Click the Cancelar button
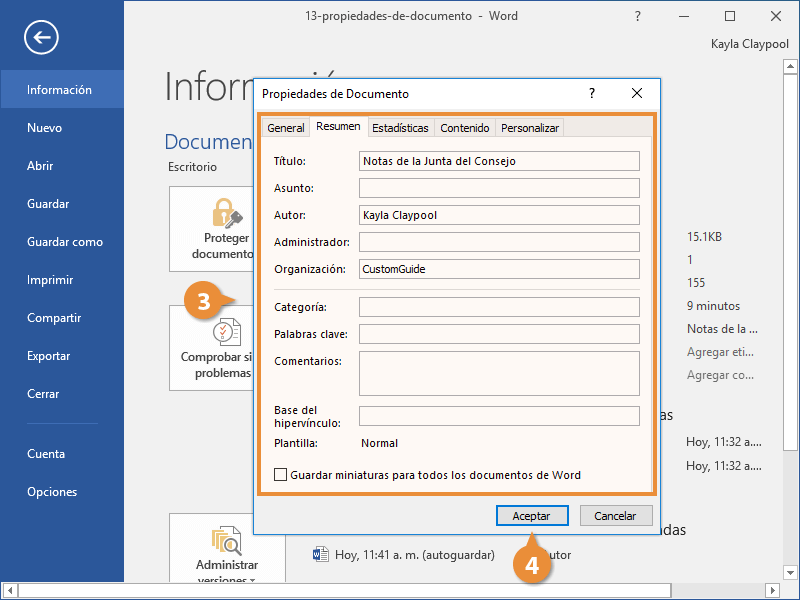The image size is (800, 600). (615, 516)
